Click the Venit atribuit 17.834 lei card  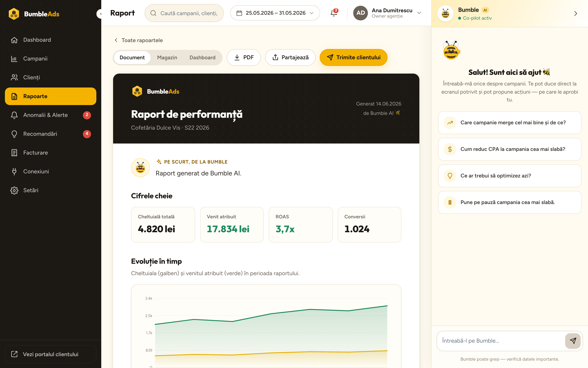click(x=232, y=225)
